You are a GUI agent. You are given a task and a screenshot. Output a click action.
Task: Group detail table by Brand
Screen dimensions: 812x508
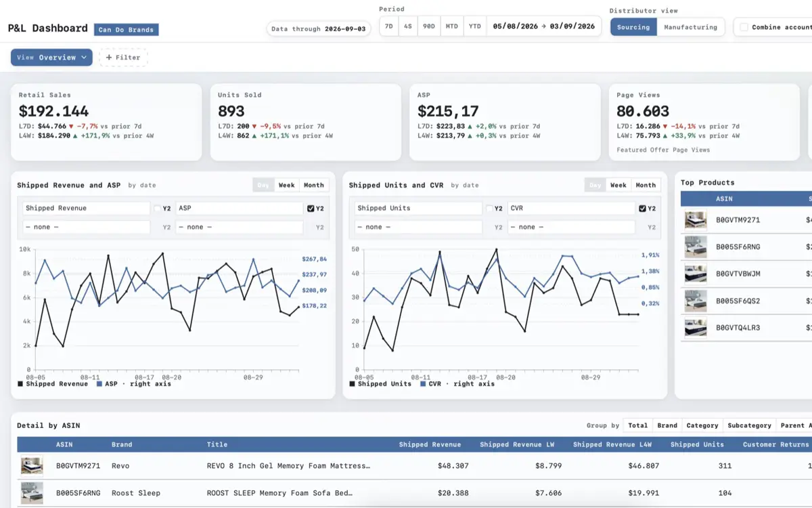click(x=667, y=425)
